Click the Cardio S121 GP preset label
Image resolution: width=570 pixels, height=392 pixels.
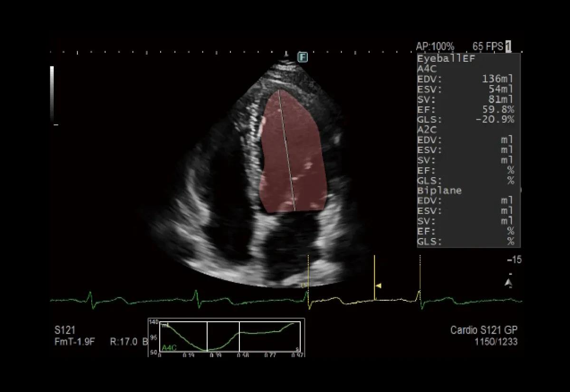[x=484, y=330]
